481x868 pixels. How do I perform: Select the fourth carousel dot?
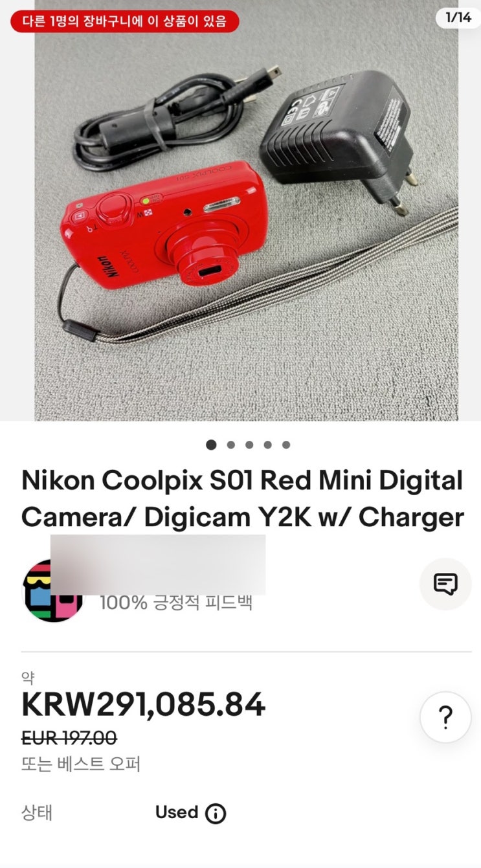point(267,445)
